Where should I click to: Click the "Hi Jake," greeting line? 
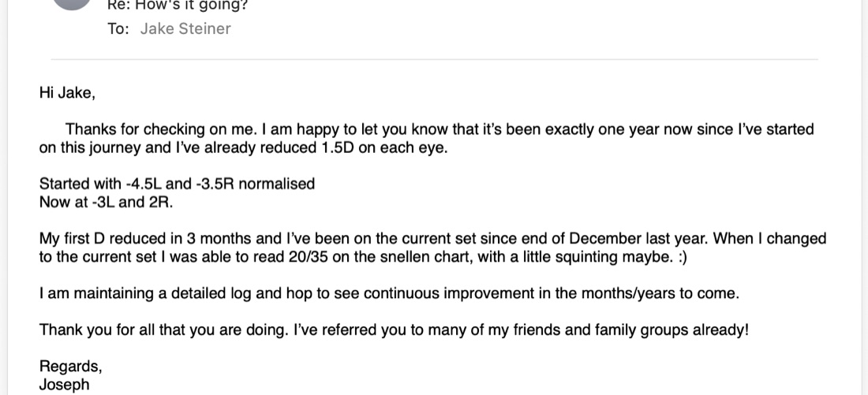(x=67, y=93)
